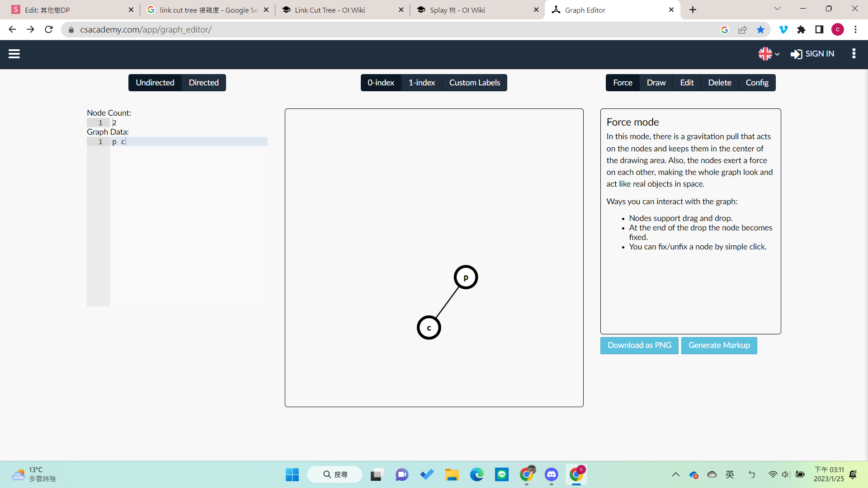The height and width of the screenshot is (488, 868).
Task: Click in the Graph Data input line
Action: coord(190,142)
